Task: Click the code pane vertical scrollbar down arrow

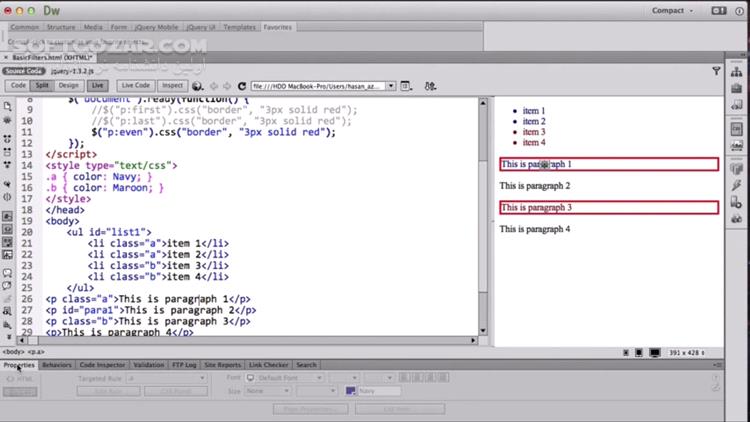Action: pyautogui.click(x=483, y=331)
